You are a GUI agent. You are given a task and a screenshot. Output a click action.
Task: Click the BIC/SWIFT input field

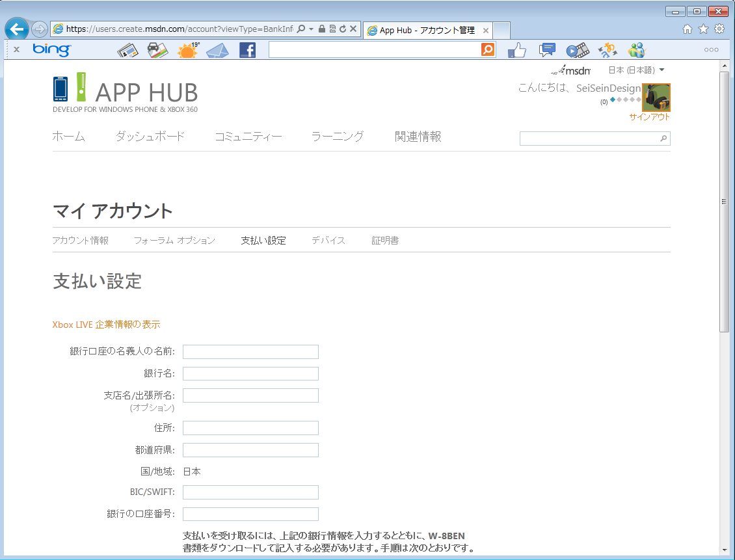251,492
